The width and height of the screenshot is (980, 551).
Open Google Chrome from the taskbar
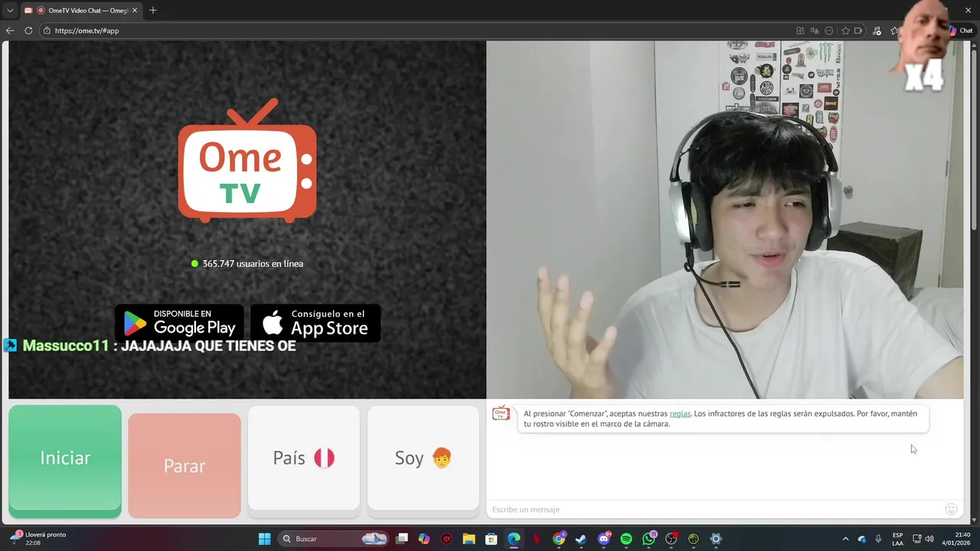pos(559,539)
